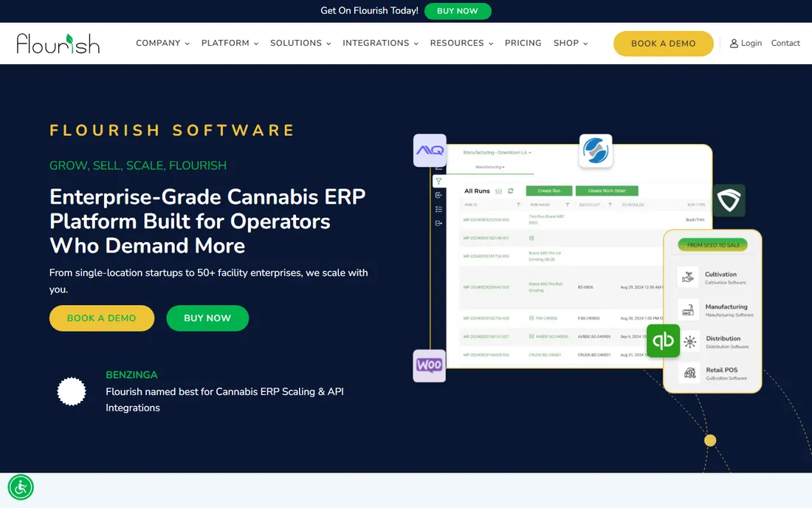
Task: Click the refresh icon beside All Runs
Action: click(511, 191)
